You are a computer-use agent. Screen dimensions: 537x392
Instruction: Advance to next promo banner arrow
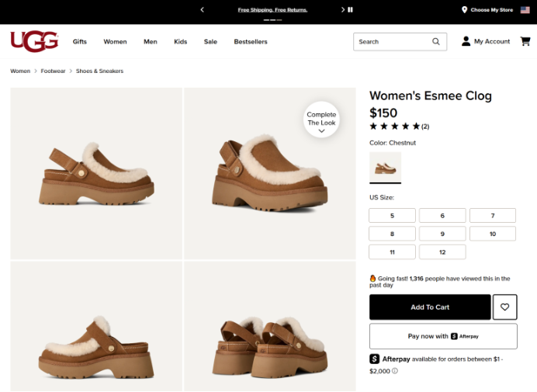(x=342, y=10)
